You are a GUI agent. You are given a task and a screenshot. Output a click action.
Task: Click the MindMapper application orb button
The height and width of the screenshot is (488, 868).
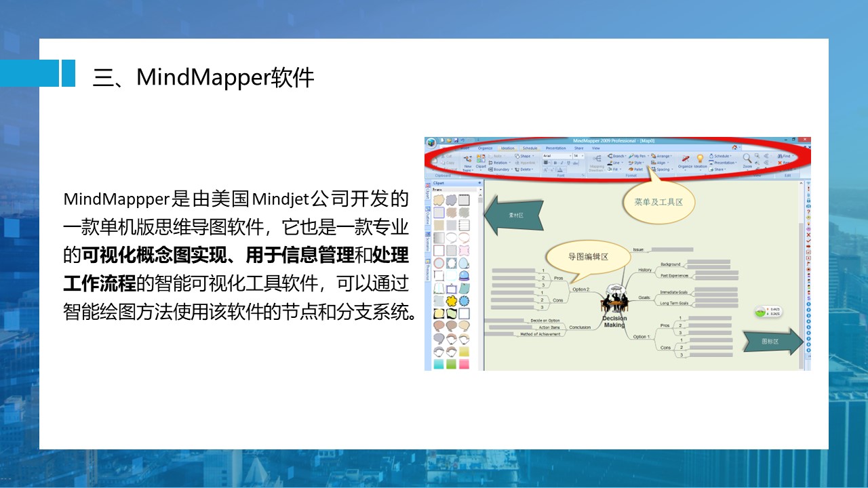point(431,142)
